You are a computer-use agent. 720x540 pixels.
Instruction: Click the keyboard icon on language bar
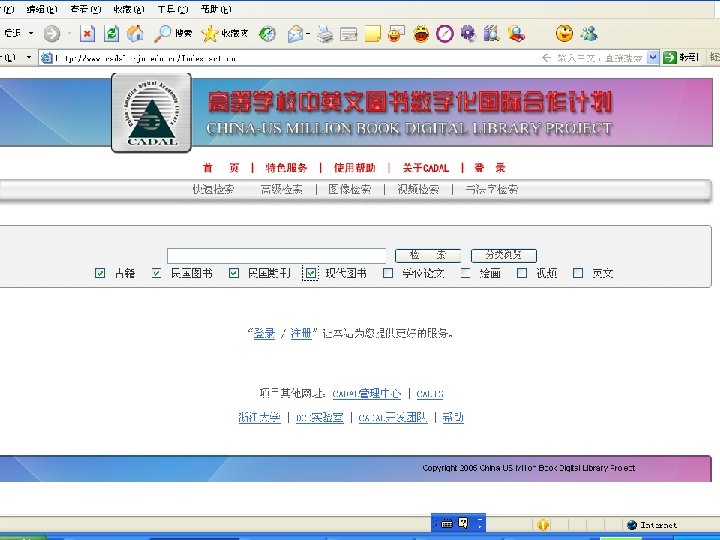447,523
